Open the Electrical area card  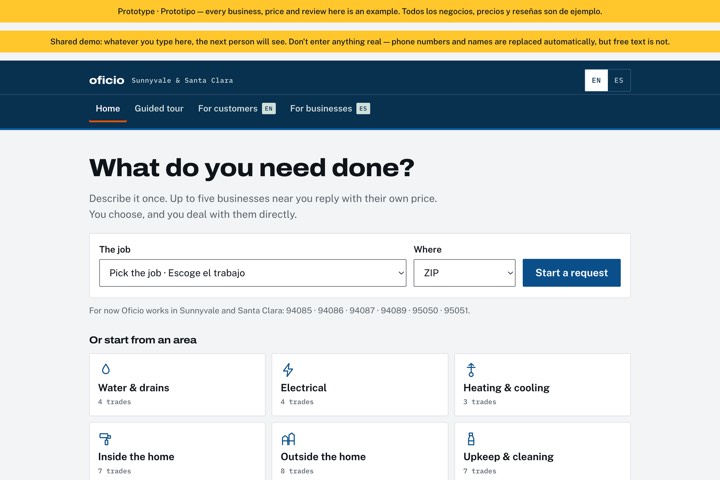click(360, 384)
